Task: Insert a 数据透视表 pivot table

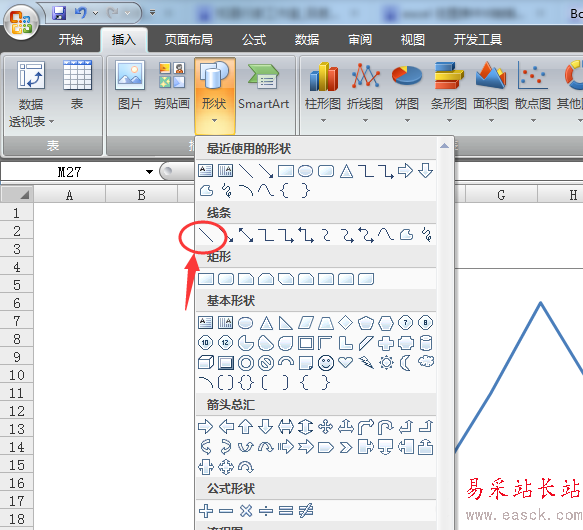Action: point(31,94)
